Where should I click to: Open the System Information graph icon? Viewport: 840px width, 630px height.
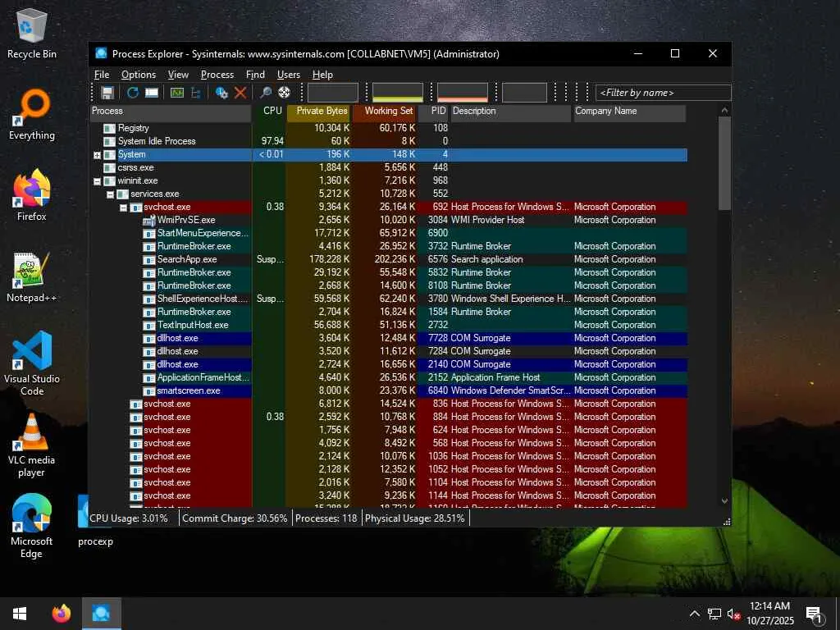[x=177, y=93]
